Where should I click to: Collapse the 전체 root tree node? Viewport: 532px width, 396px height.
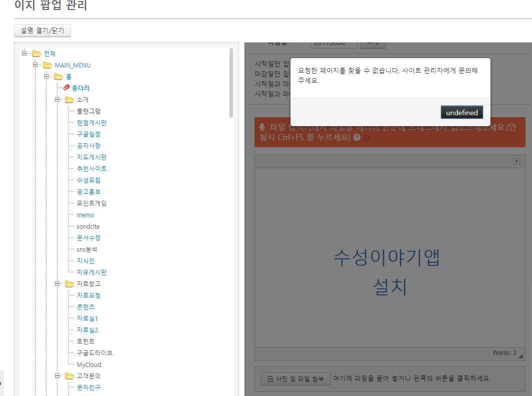point(23,53)
